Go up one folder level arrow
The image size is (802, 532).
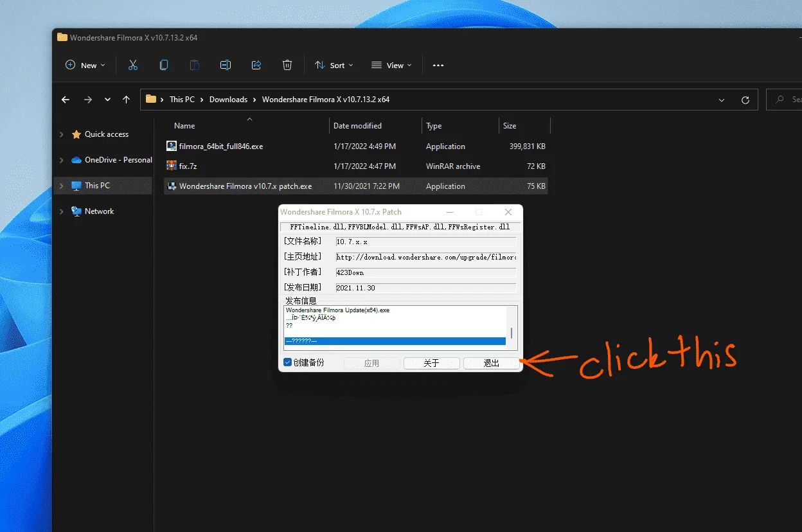click(x=126, y=100)
